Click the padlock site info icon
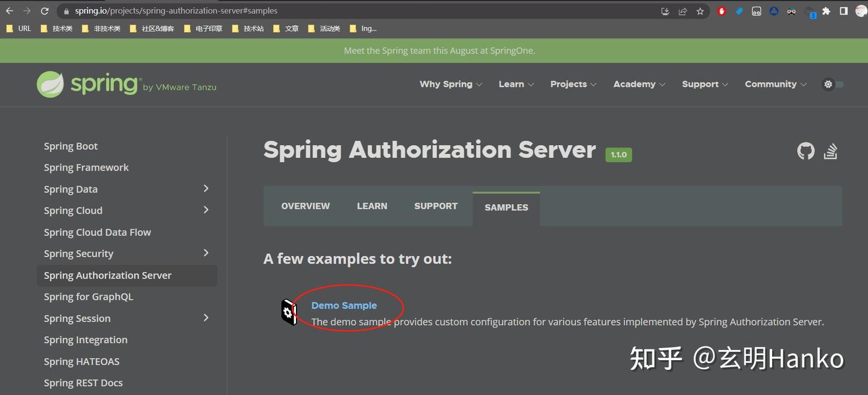Screen dimensions: 868x395 (x=66, y=11)
